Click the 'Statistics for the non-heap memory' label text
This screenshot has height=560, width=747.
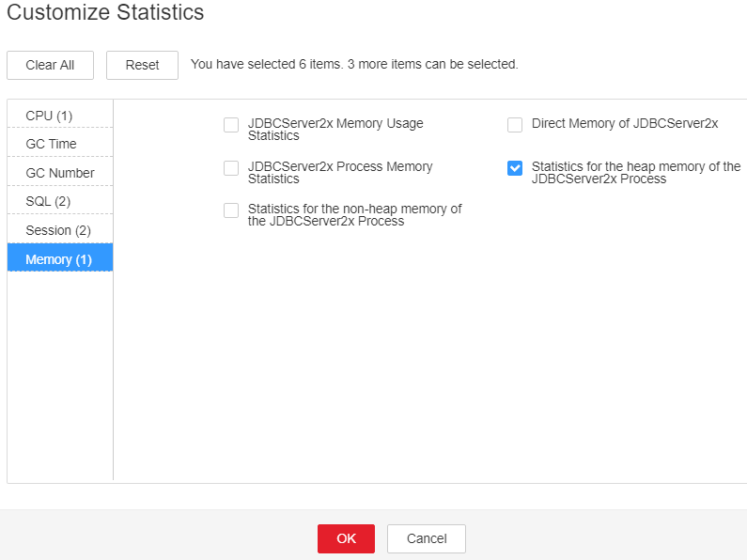[x=354, y=215]
